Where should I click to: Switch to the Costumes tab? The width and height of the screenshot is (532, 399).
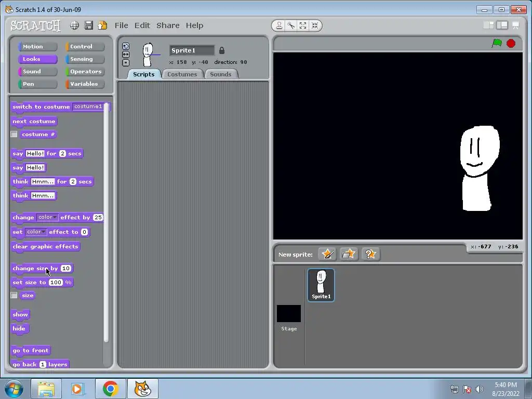(182, 74)
